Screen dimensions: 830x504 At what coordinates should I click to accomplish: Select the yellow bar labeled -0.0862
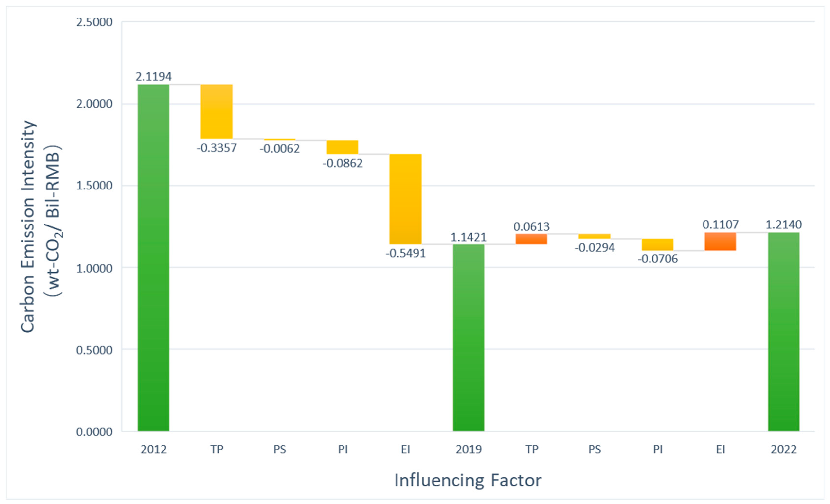(x=342, y=147)
